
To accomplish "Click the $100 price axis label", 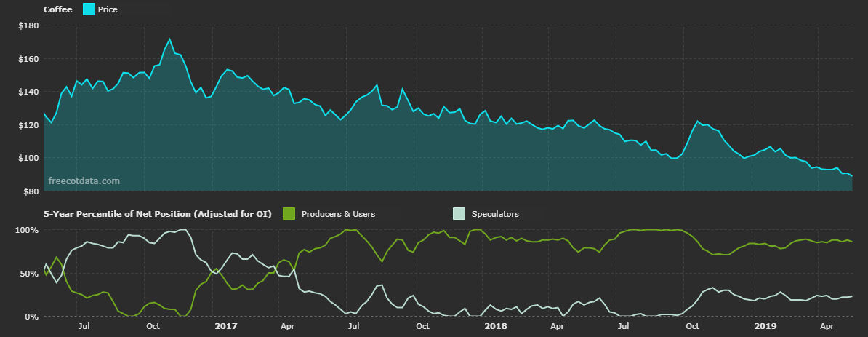I will click(28, 158).
